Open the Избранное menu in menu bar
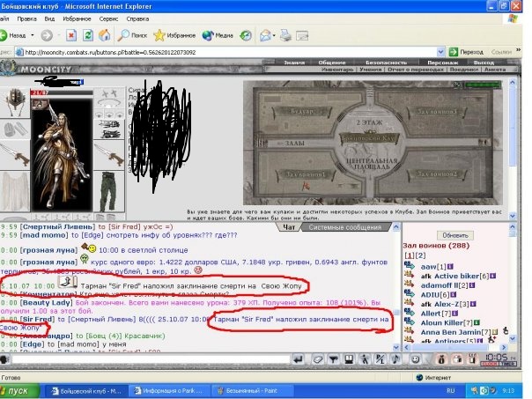This screenshot has height=399, width=532. click(x=77, y=19)
